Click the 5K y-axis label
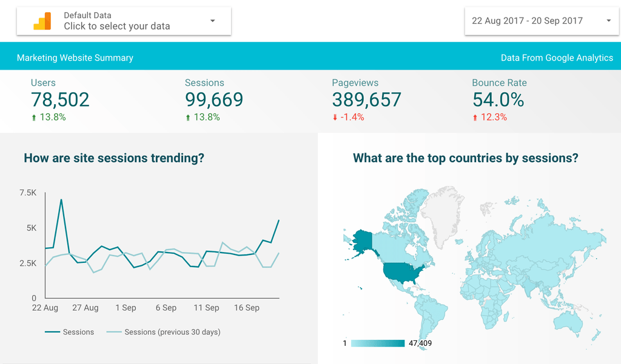The height and width of the screenshot is (364, 621). (32, 228)
